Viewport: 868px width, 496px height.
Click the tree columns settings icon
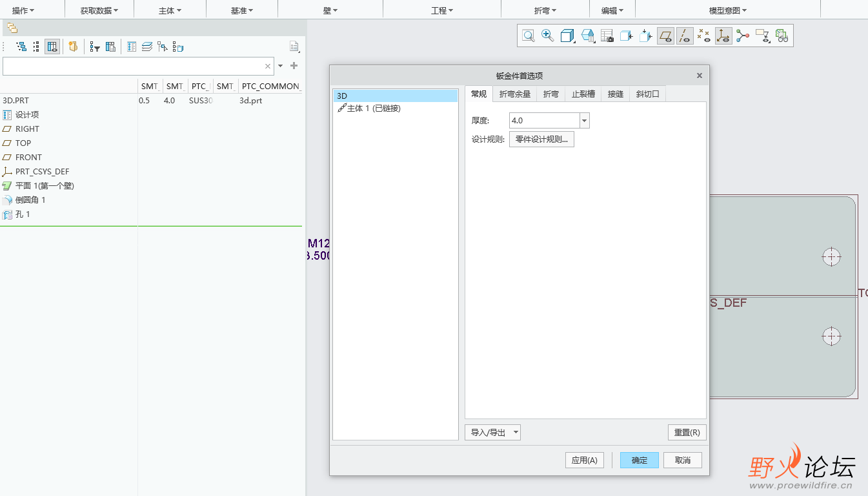pyautogui.click(x=110, y=46)
